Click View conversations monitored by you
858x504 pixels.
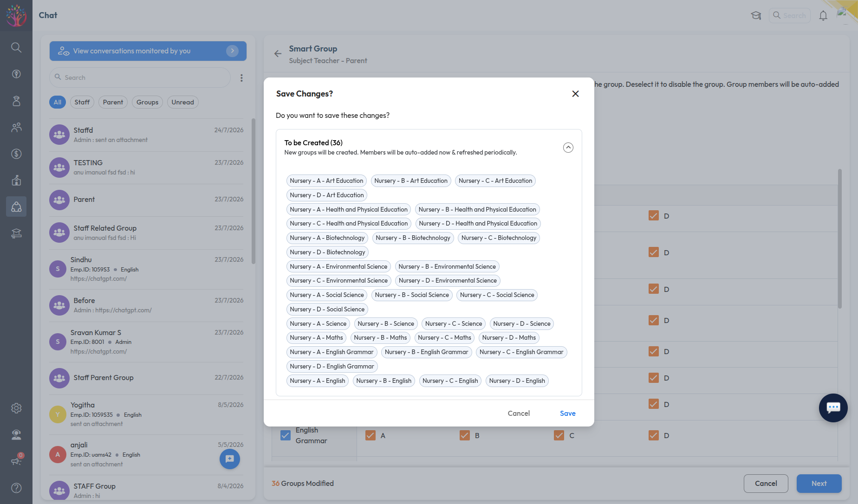coord(148,51)
